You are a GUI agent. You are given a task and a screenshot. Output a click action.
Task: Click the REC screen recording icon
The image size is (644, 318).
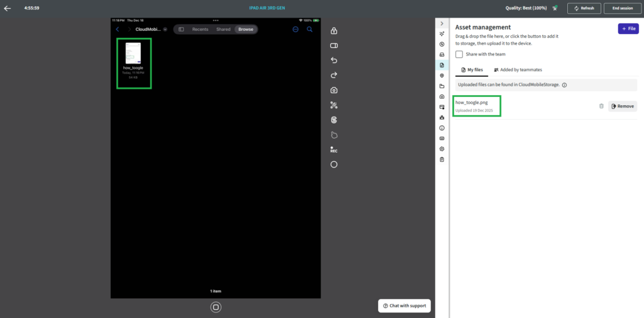tap(334, 150)
